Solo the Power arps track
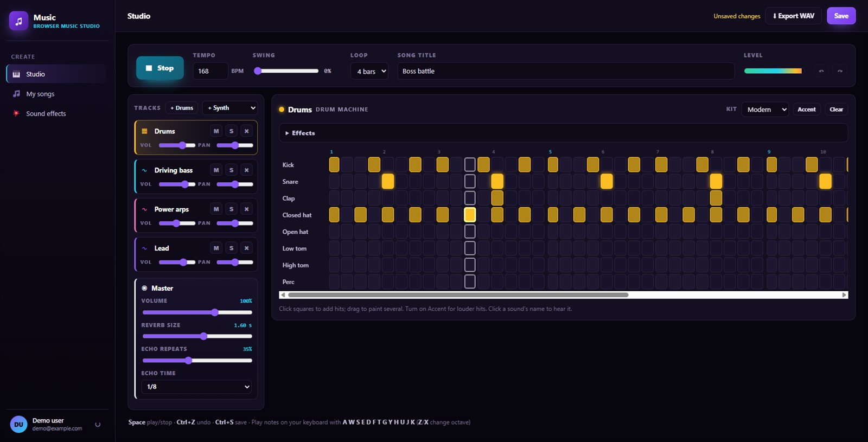The width and height of the screenshot is (868, 442). (232, 209)
